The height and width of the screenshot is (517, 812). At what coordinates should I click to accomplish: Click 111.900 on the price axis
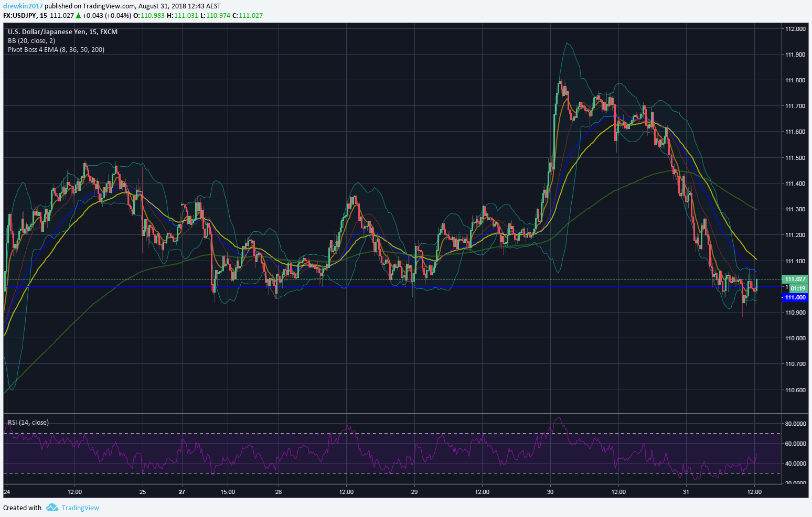795,55
